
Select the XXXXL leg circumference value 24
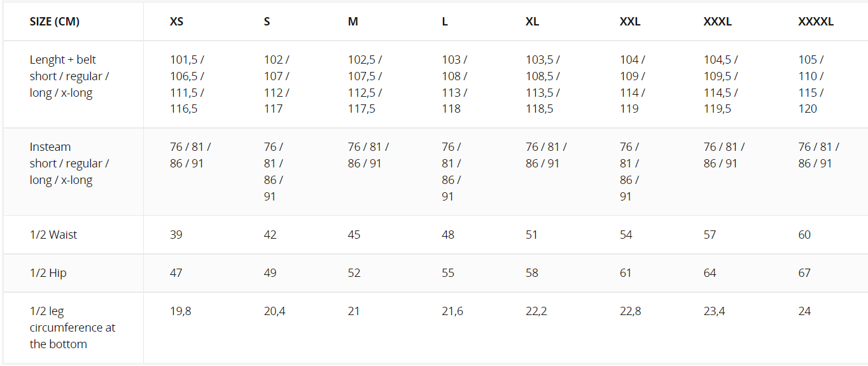(804, 311)
